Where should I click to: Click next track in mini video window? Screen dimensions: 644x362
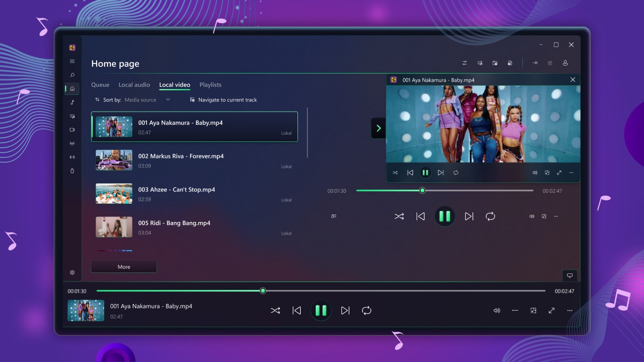440,173
